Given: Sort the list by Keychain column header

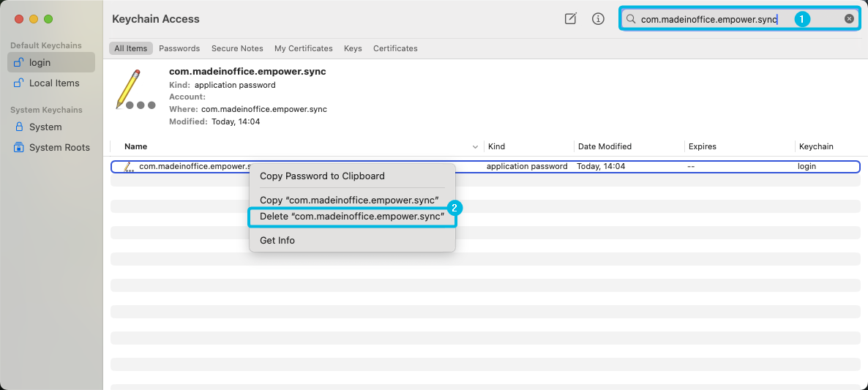Looking at the screenshot, I should [x=816, y=146].
